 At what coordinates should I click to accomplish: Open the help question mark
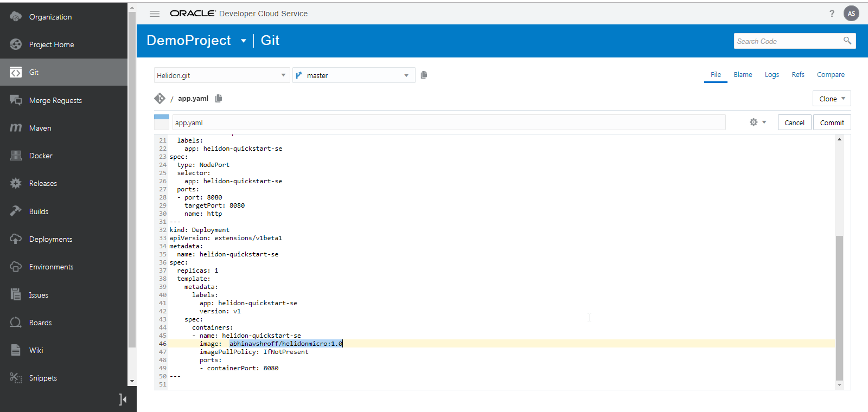click(x=832, y=14)
